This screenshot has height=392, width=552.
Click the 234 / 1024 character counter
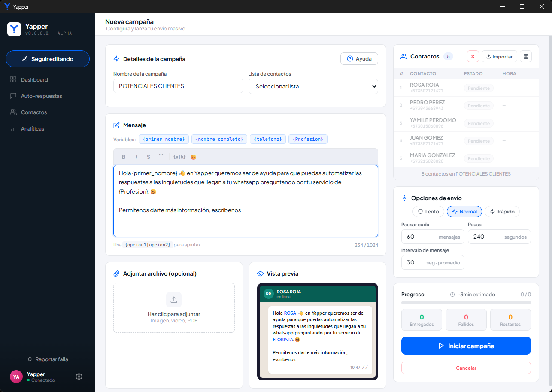(366, 245)
